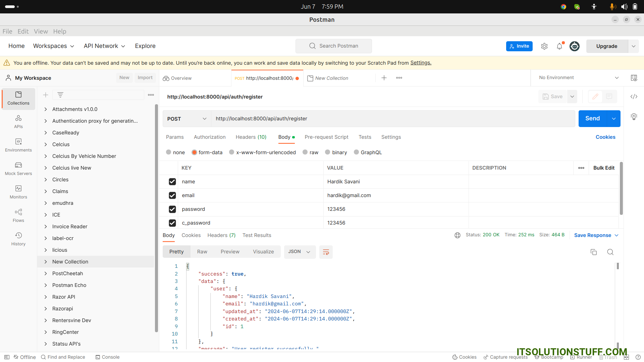Switch to the Pre-request Script tab

pos(326,137)
